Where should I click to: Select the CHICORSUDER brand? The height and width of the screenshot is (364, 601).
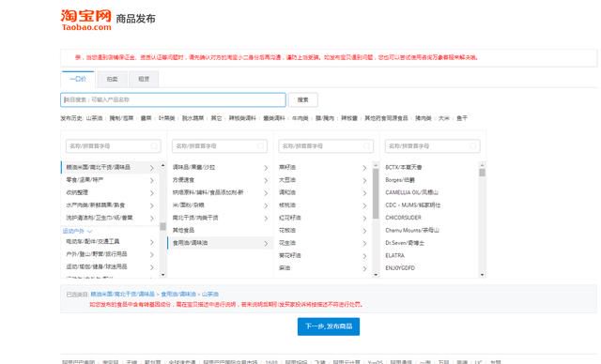point(403,218)
